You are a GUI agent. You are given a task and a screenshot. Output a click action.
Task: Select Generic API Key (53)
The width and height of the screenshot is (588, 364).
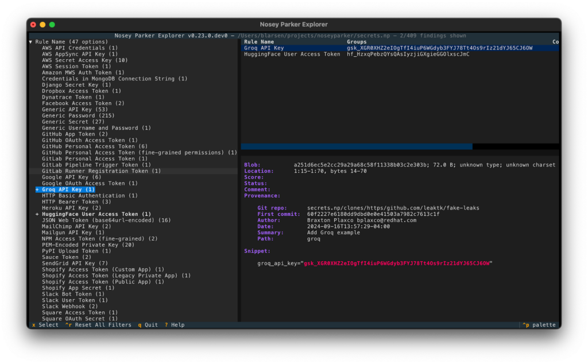(x=75, y=110)
